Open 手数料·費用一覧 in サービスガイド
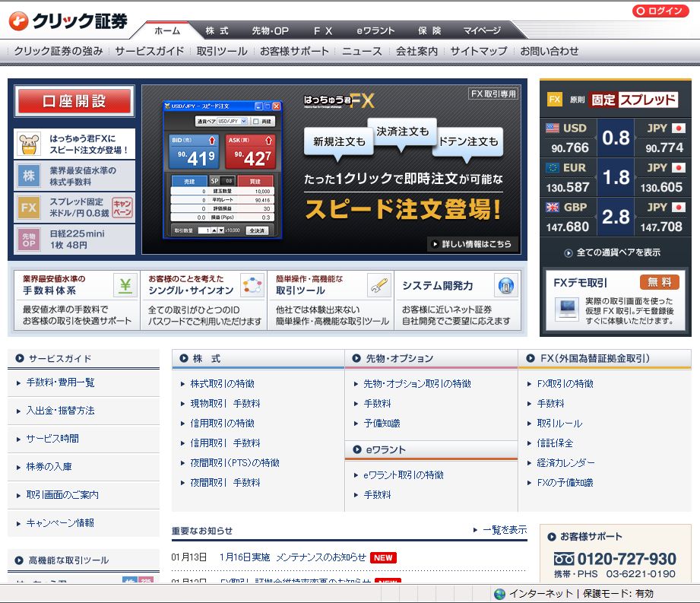 tap(60, 382)
